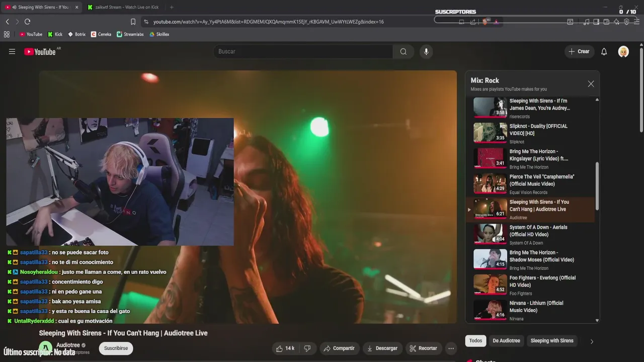Focus the Buscar search field
Viewport: 644px width, 362px height.
(x=303, y=51)
